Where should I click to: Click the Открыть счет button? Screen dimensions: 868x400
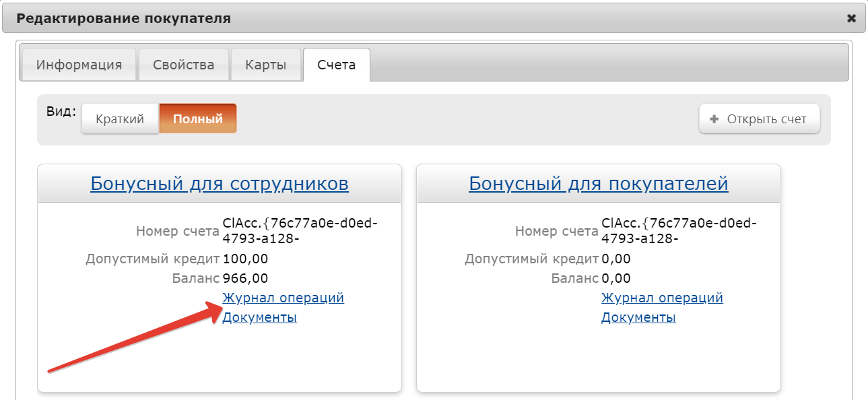[x=759, y=119]
